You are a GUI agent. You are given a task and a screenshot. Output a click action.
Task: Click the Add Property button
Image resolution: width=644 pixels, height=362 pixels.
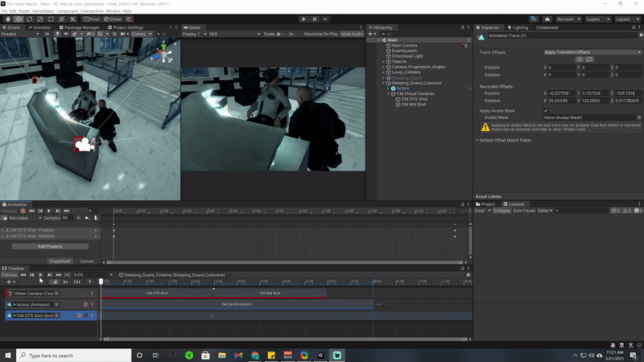(x=50, y=246)
